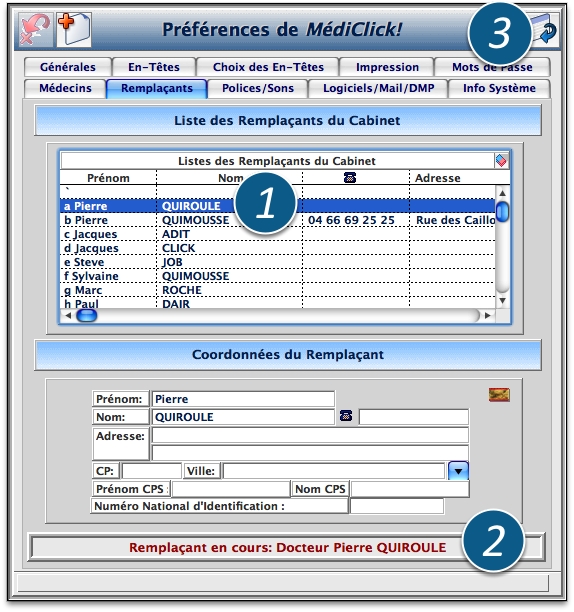Click the blue return arrow icon at top right
The height and width of the screenshot is (612, 574).
pos(546,30)
